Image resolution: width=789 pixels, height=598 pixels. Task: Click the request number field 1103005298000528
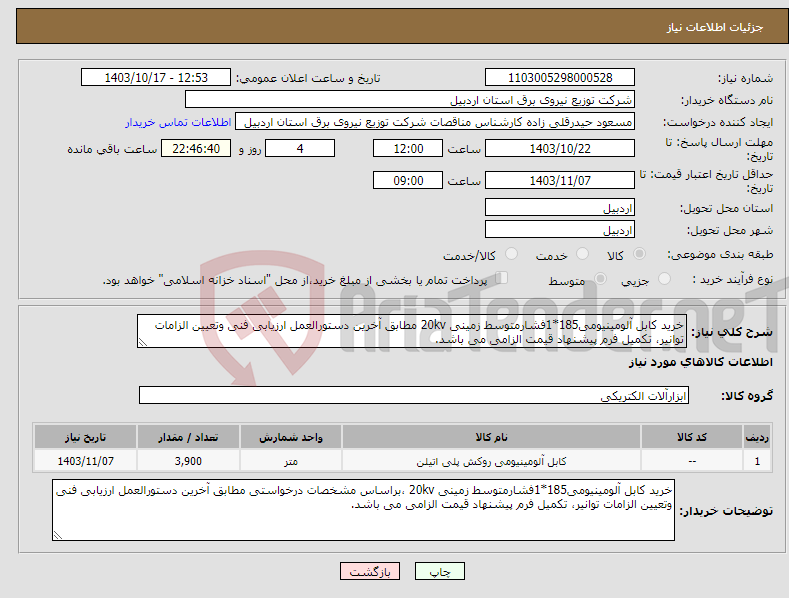[x=560, y=78]
